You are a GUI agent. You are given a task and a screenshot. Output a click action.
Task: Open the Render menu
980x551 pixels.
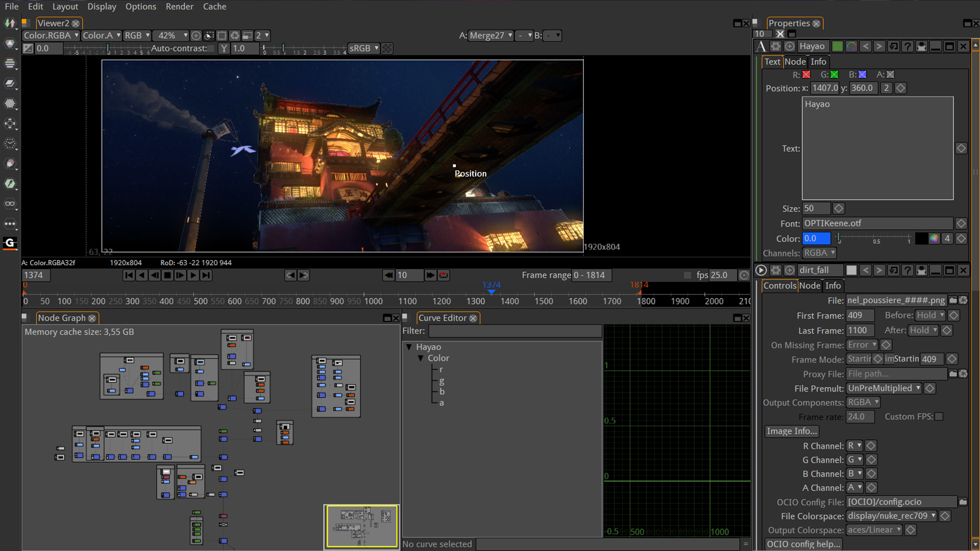pyautogui.click(x=180, y=7)
